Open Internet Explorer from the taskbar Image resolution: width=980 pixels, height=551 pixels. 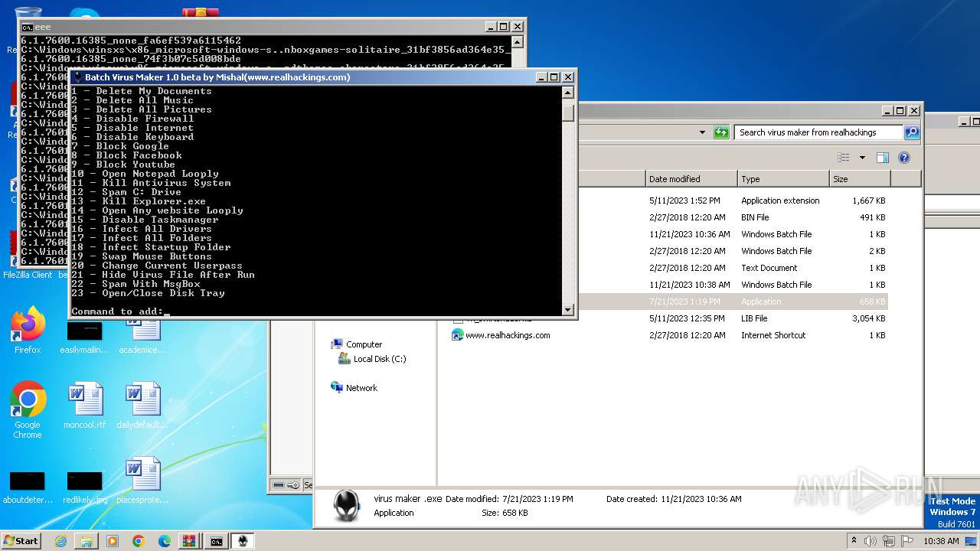tap(60, 541)
